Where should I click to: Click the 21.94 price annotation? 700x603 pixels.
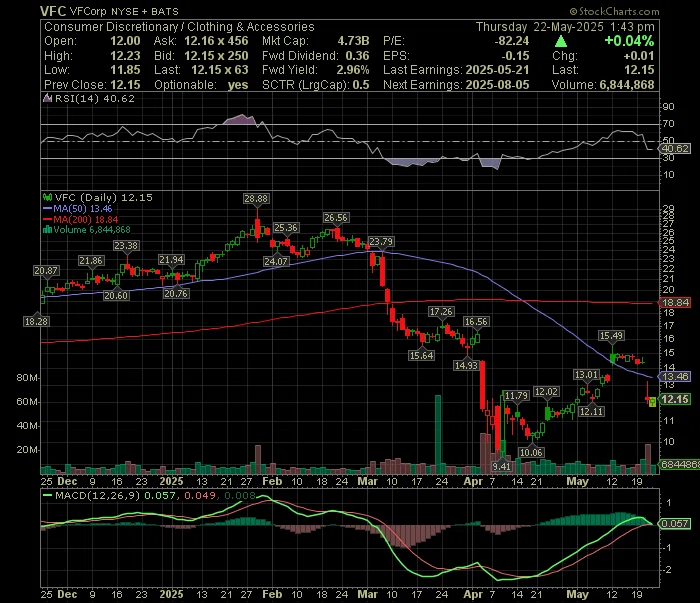click(x=171, y=260)
